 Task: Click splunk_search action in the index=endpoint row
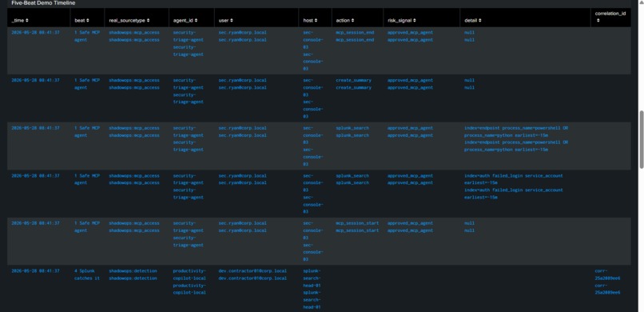click(352, 131)
